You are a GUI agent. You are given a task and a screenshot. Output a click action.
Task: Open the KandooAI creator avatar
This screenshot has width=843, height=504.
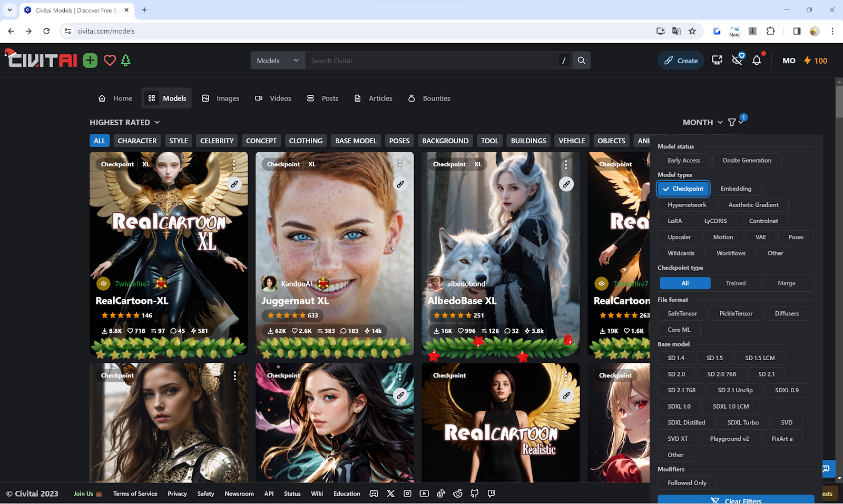tap(269, 283)
